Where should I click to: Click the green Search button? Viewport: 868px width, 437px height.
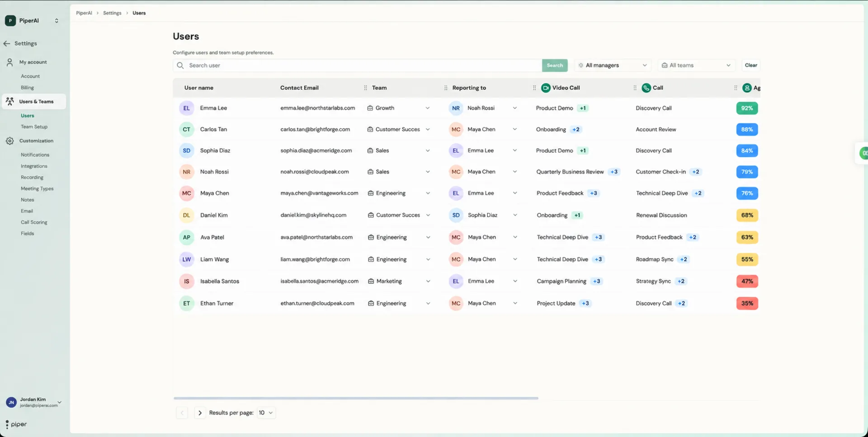click(x=555, y=66)
